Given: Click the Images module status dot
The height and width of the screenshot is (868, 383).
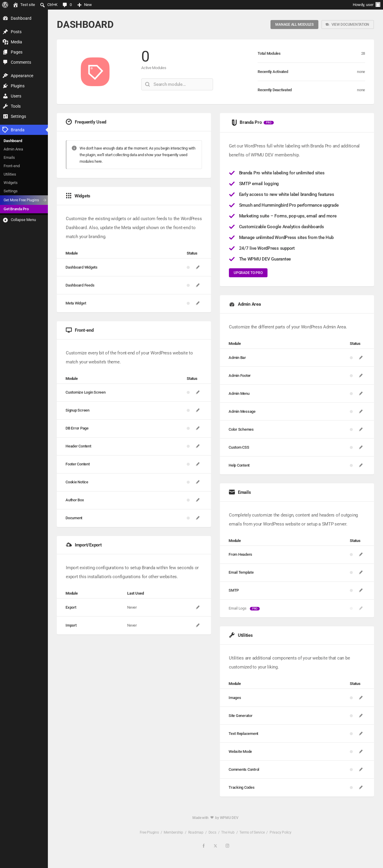Looking at the screenshot, I should (x=351, y=698).
